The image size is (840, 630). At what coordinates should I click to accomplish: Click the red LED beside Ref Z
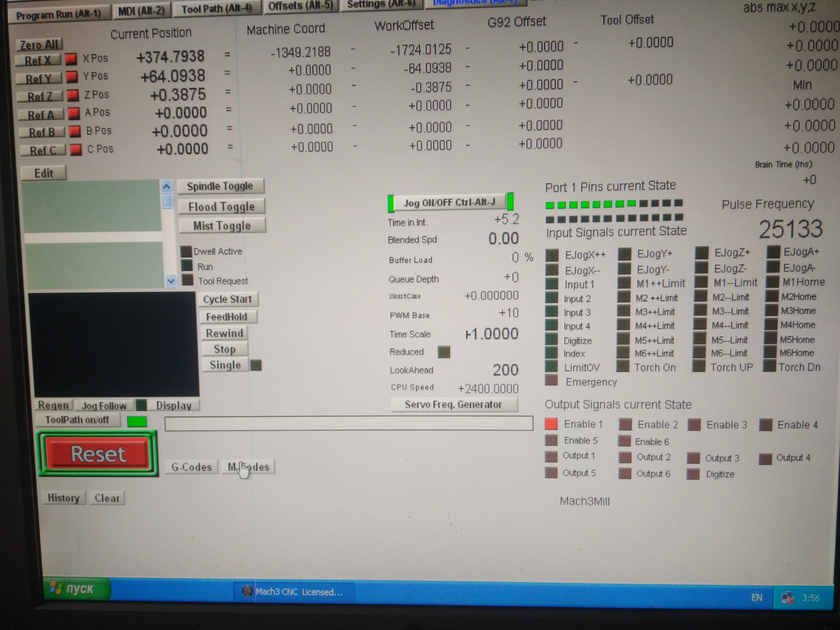pyautogui.click(x=72, y=95)
